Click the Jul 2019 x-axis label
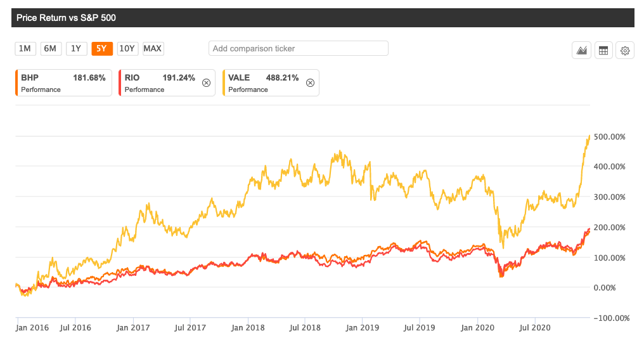This screenshot has height=345, width=644. (x=420, y=328)
